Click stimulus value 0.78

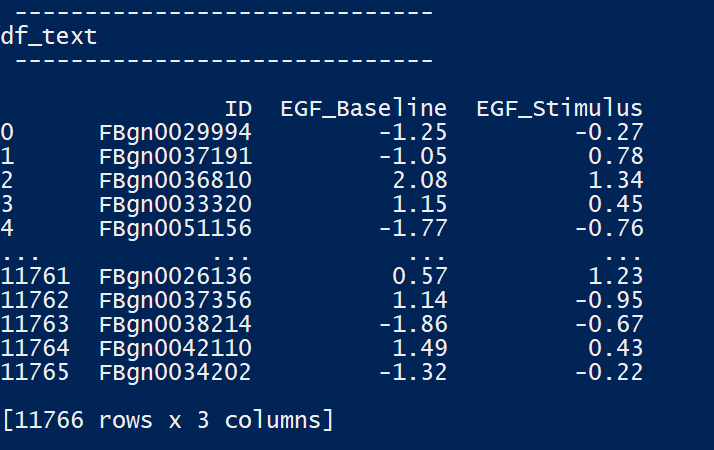tap(616, 156)
